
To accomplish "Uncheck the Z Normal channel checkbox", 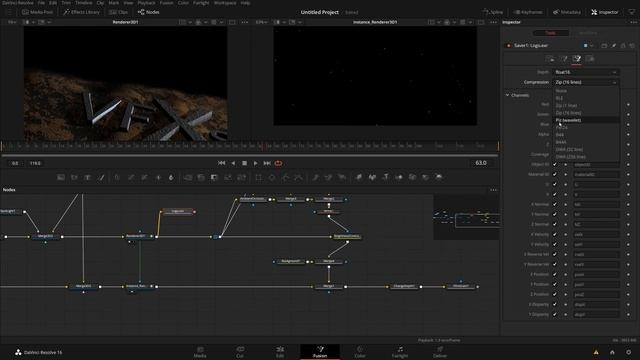I will click(555, 224).
